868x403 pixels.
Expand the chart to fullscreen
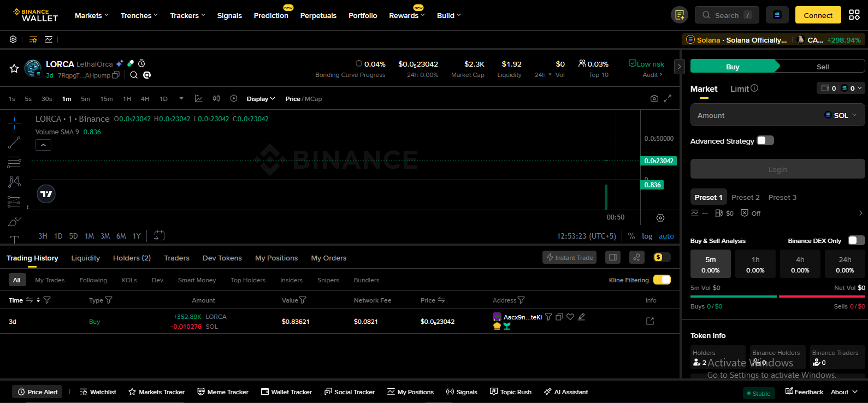click(x=668, y=99)
